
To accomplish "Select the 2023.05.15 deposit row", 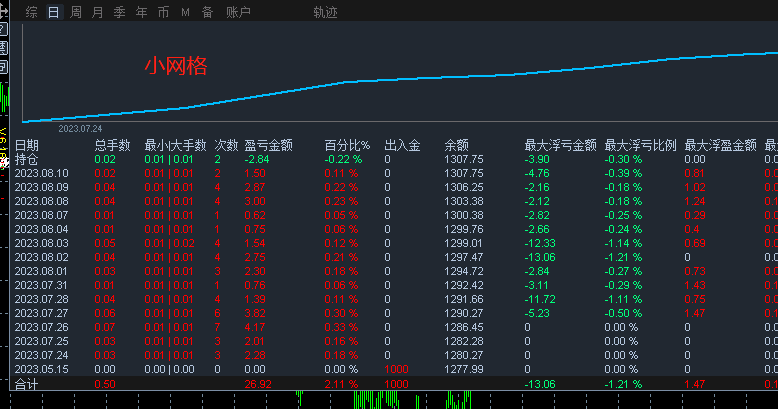I will 393,369.
